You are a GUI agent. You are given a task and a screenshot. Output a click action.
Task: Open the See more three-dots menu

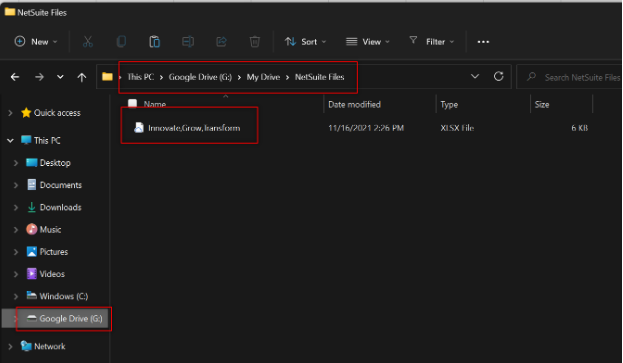[483, 42]
